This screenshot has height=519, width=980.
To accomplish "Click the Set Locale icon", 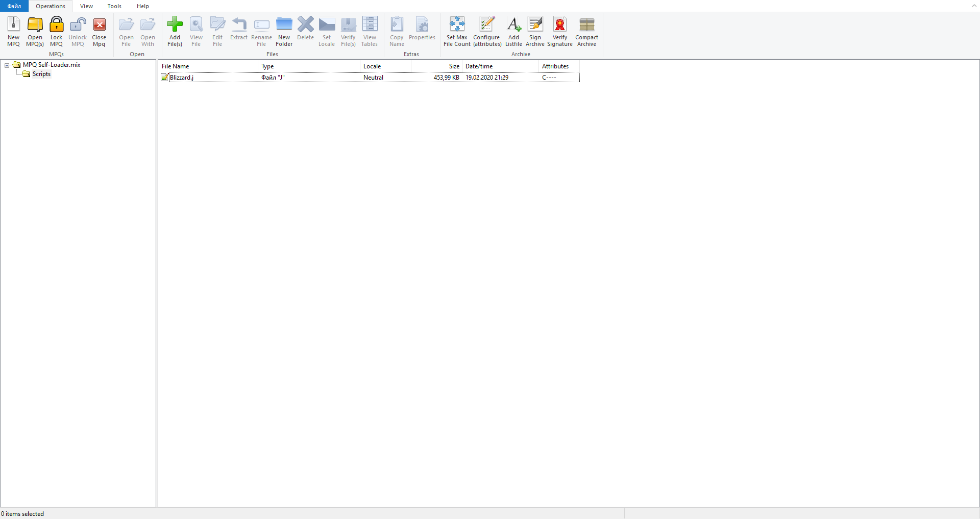I will tap(327, 32).
